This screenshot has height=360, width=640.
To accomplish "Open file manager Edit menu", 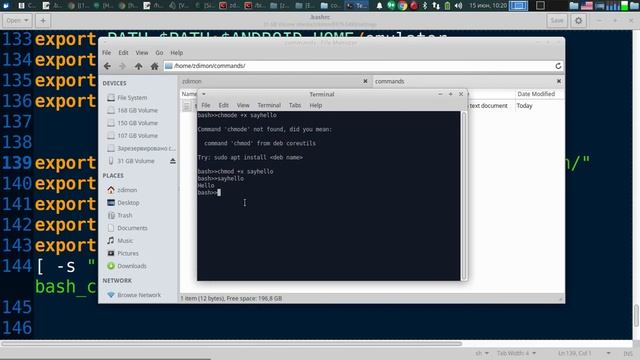I will coord(123,53).
